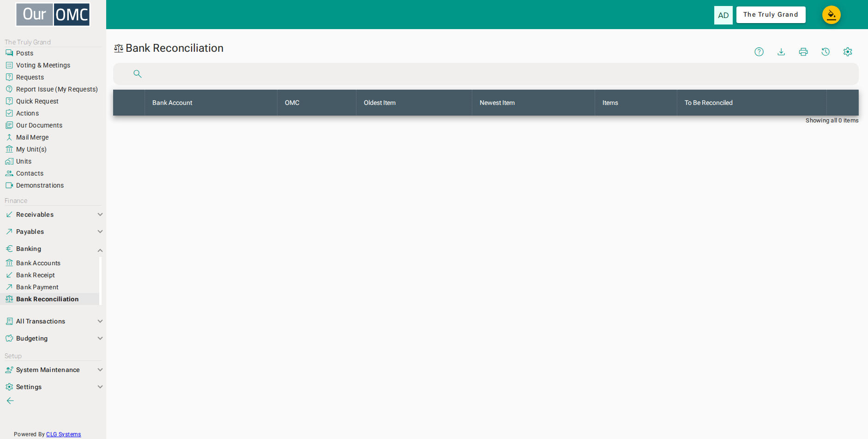This screenshot has height=439, width=868.
Task: Click the Report Issue icon
Action: click(9, 89)
